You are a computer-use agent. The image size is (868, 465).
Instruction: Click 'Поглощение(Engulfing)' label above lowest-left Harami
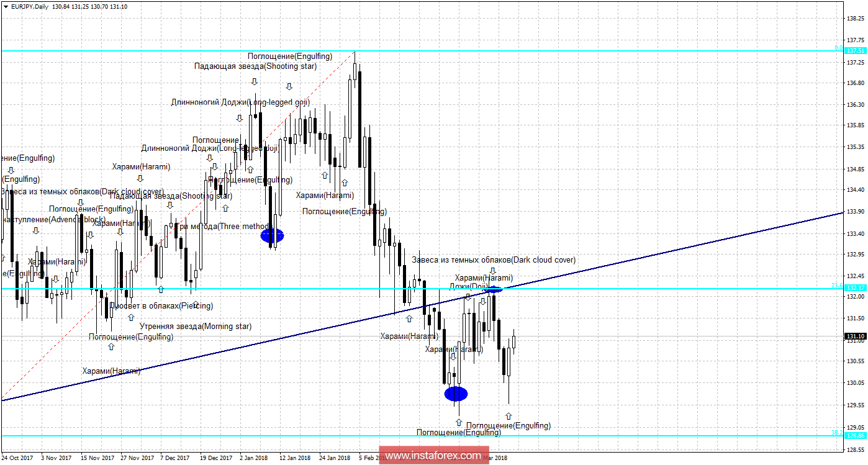131,336
